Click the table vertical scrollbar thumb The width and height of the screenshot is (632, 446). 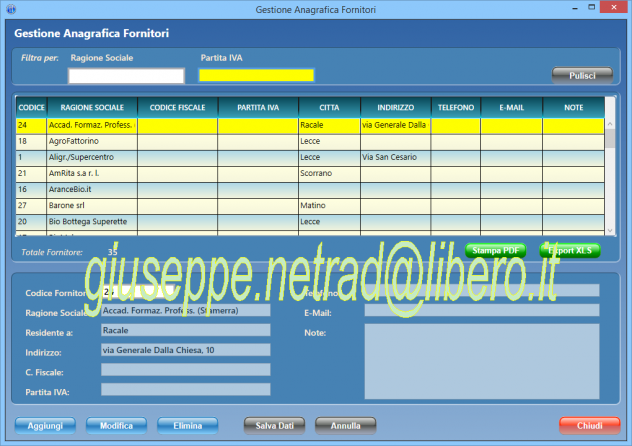(x=610, y=138)
